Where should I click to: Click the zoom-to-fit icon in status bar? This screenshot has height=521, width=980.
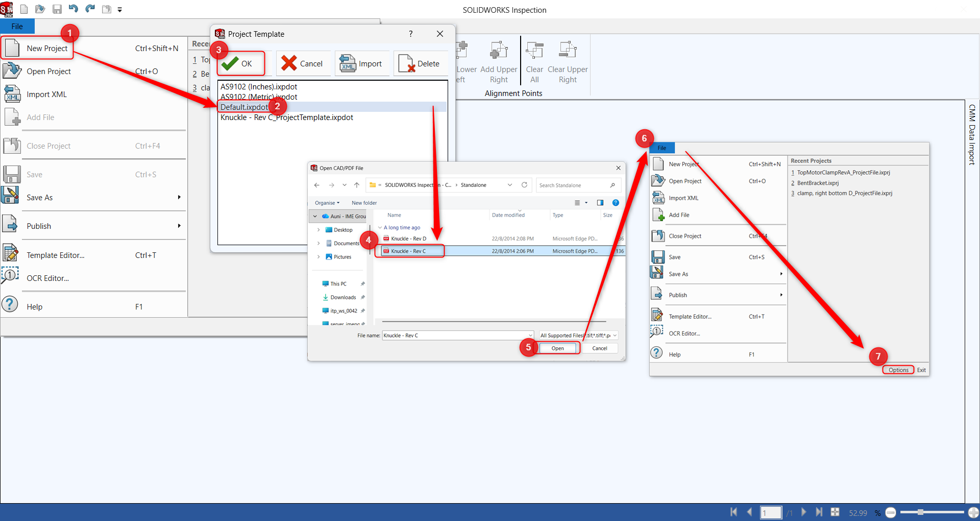point(836,512)
